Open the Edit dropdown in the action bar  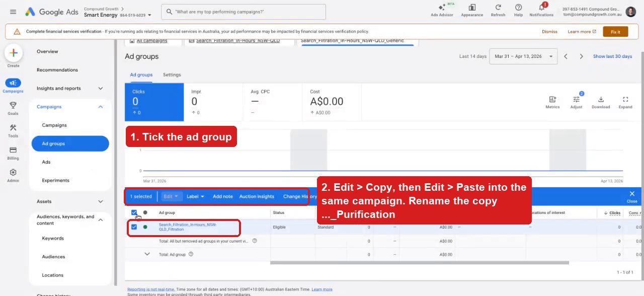click(x=171, y=196)
